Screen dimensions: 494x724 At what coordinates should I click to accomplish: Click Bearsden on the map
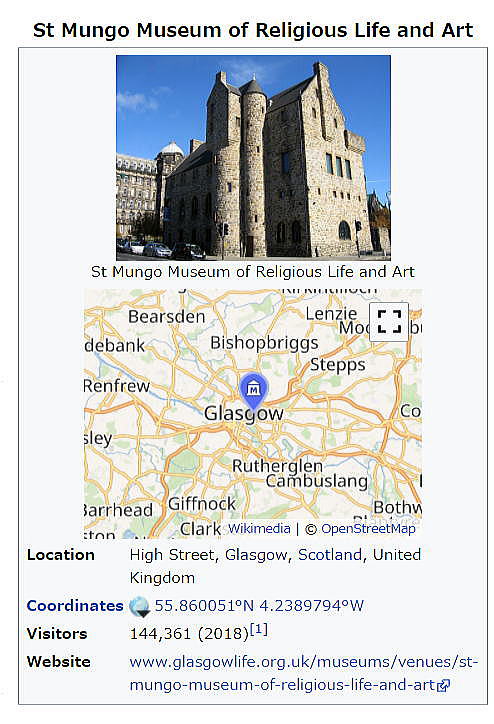coord(167,317)
